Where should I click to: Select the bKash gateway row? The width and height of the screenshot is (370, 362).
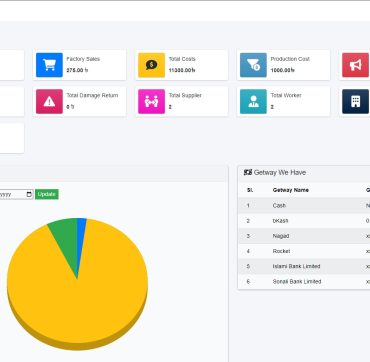click(x=304, y=221)
